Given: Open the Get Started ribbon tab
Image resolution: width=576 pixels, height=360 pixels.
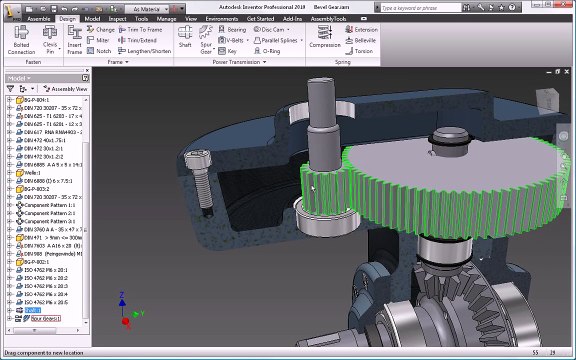Looking at the screenshot, I should (x=260, y=19).
